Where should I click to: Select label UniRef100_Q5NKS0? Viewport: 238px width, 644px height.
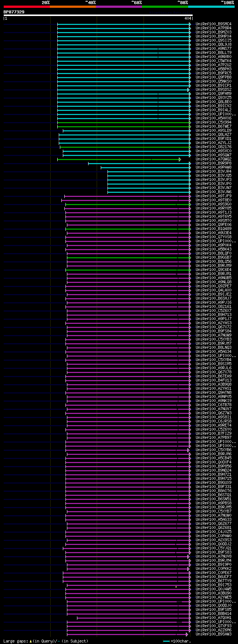[213, 82]
